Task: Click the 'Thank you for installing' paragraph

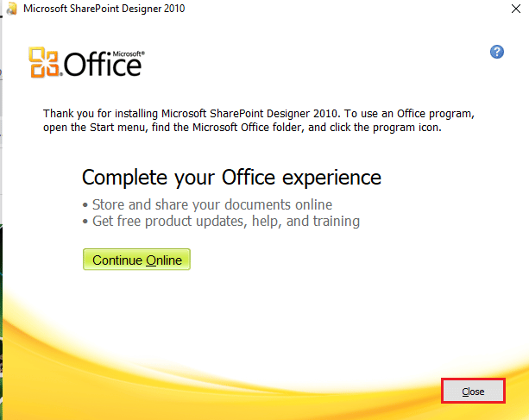Action: point(259,114)
